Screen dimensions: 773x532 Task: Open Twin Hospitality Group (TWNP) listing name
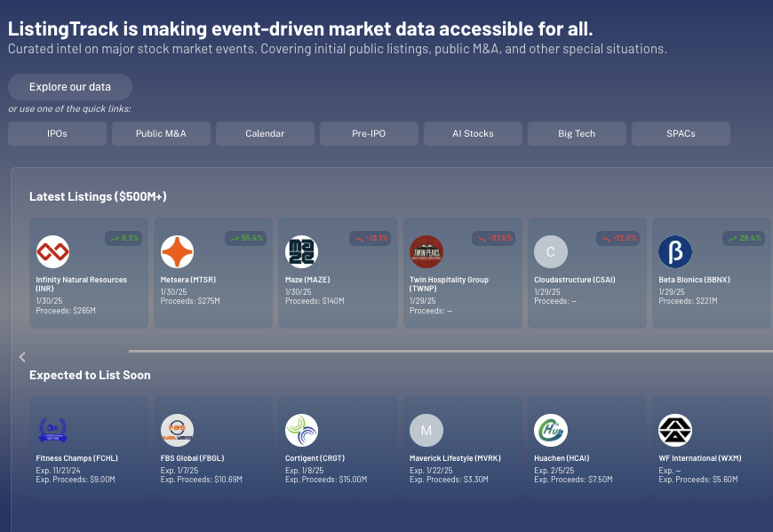[449, 284]
